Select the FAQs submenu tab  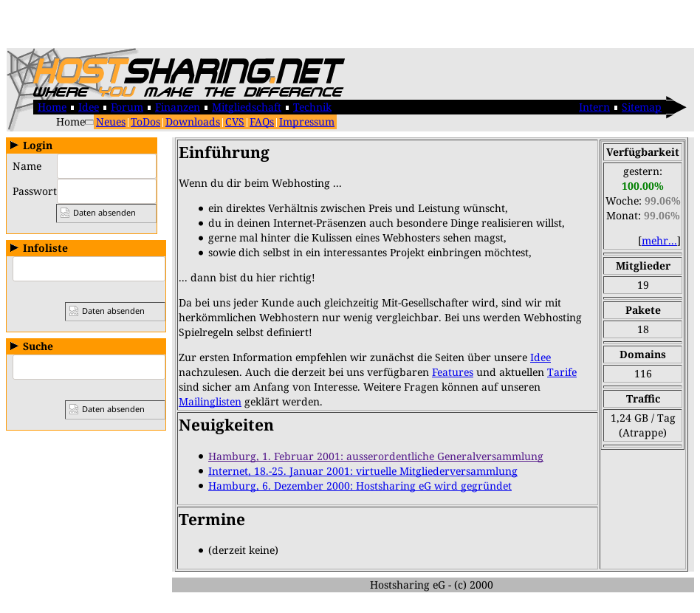(x=261, y=122)
